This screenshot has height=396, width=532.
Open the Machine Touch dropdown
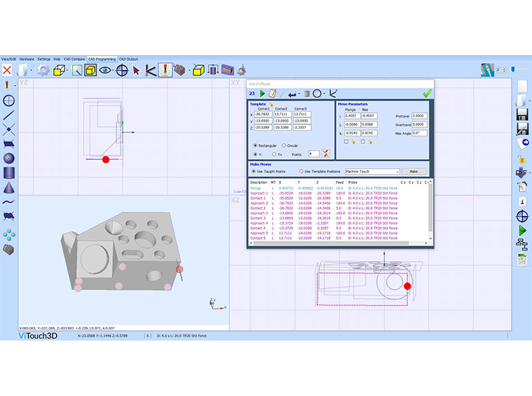(x=372, y=171)
